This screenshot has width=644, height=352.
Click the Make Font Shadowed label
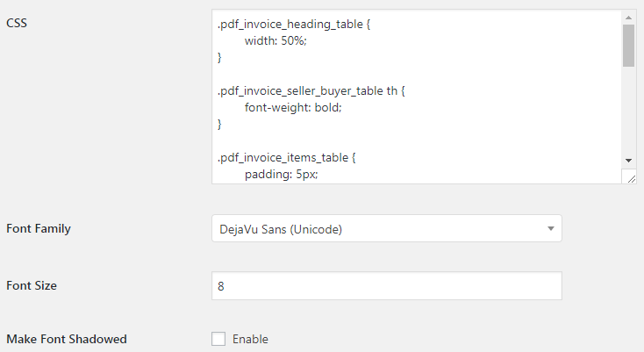pyautogui.click(x=67, y=339)
